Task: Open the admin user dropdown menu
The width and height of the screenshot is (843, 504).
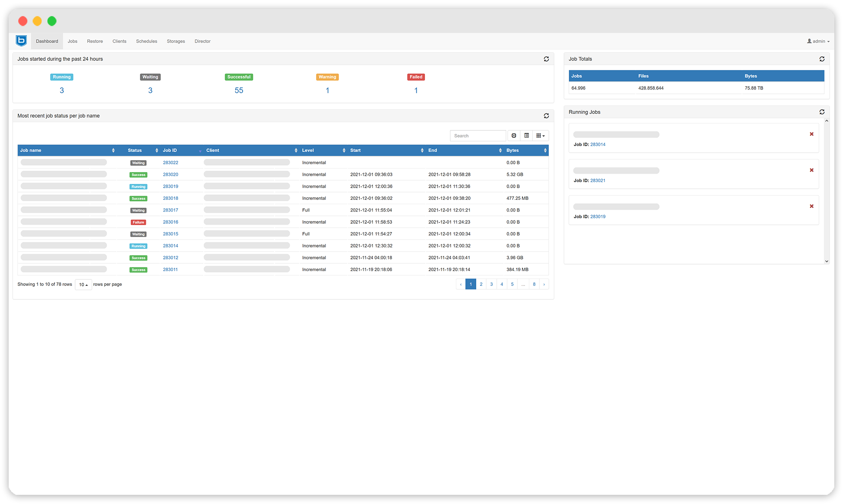Action: [818, 41]
